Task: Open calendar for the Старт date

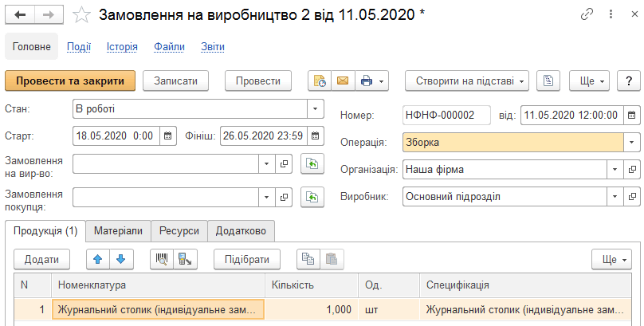Action: click(x=168, y=136)
